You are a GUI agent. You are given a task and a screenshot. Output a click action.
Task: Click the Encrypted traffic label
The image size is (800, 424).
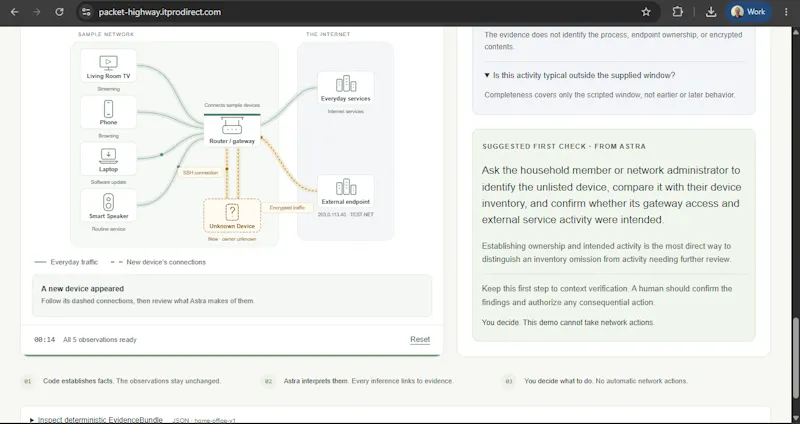point(287,208)
